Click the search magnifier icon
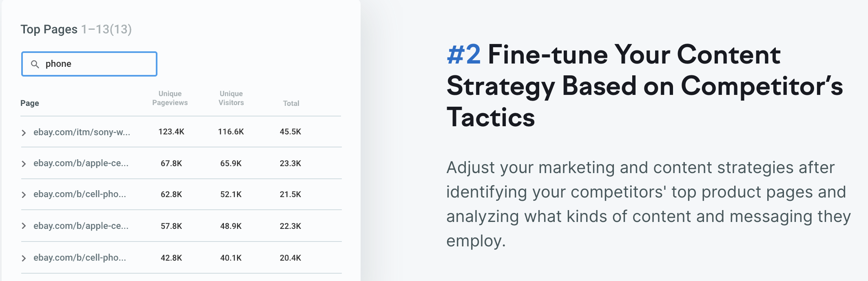This screenshot has height=281, width=868. (x=35, y=64)
